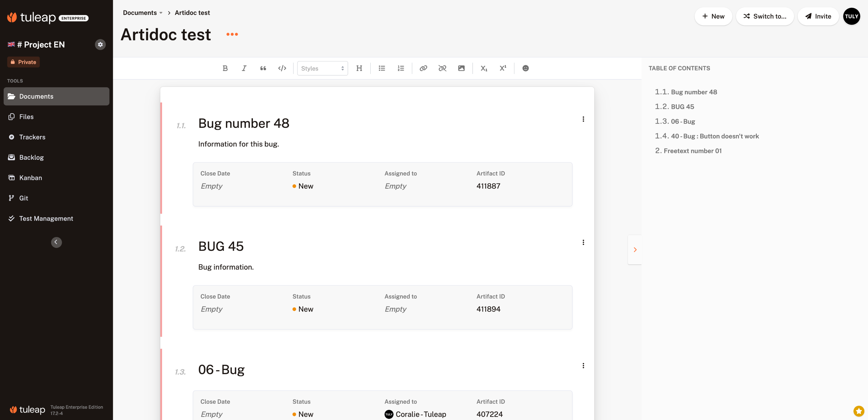Remove link with unlink icon
This screenshot has height=420, width=868.
[442, 68]
